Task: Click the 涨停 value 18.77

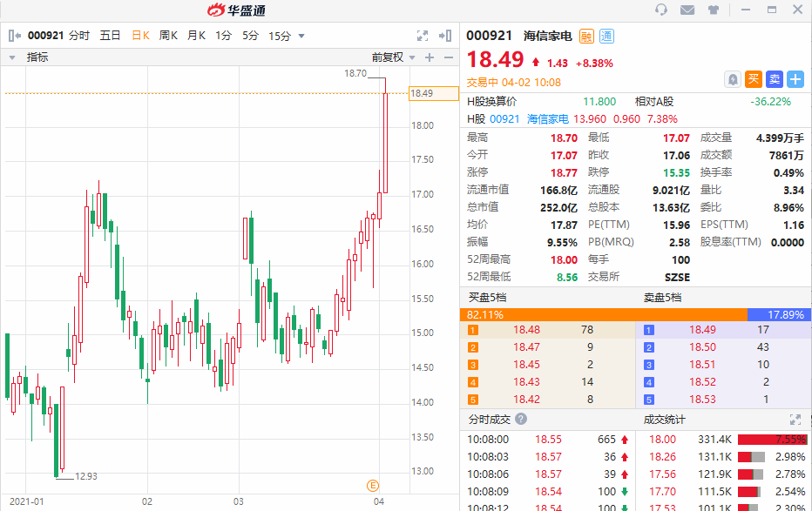Action: pos(564,172)
